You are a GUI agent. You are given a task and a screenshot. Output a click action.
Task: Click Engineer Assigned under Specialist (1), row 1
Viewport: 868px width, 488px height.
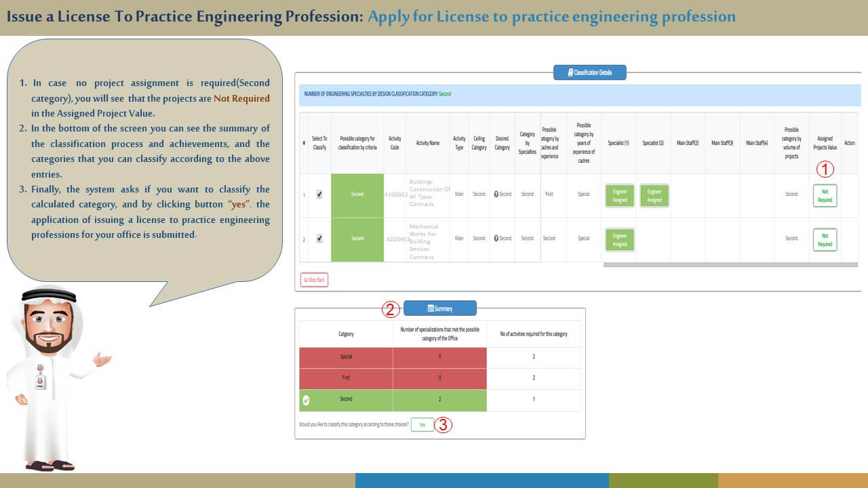[619, 195]
